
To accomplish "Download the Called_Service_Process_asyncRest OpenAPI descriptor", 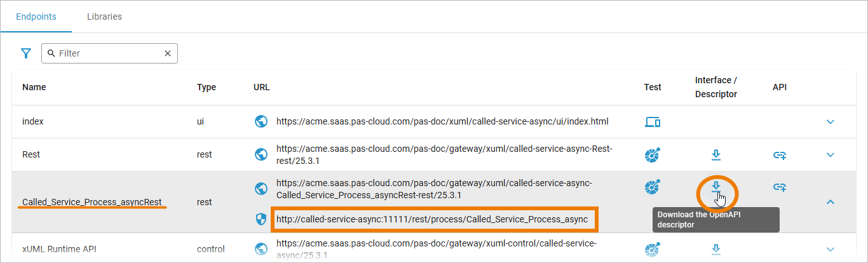I will pos(716,187).
